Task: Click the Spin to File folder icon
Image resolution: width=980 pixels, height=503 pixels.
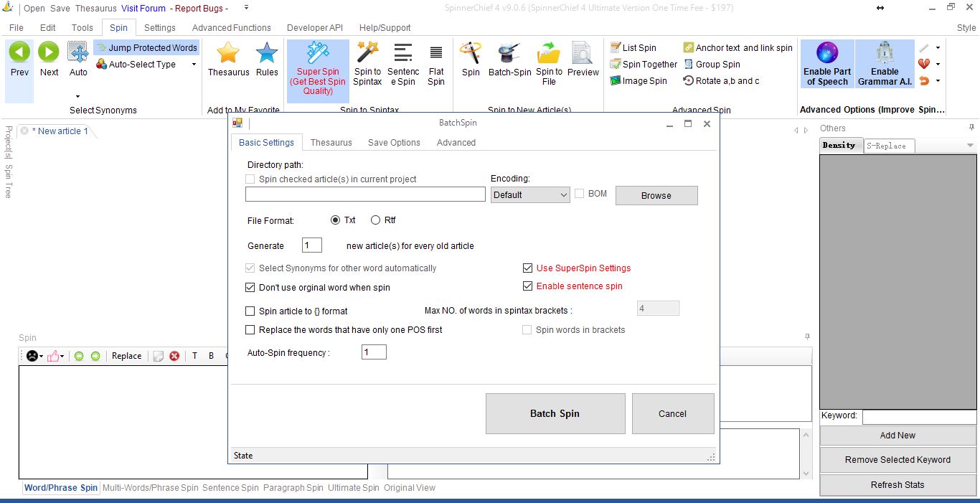Action: [x=549, y=53]
